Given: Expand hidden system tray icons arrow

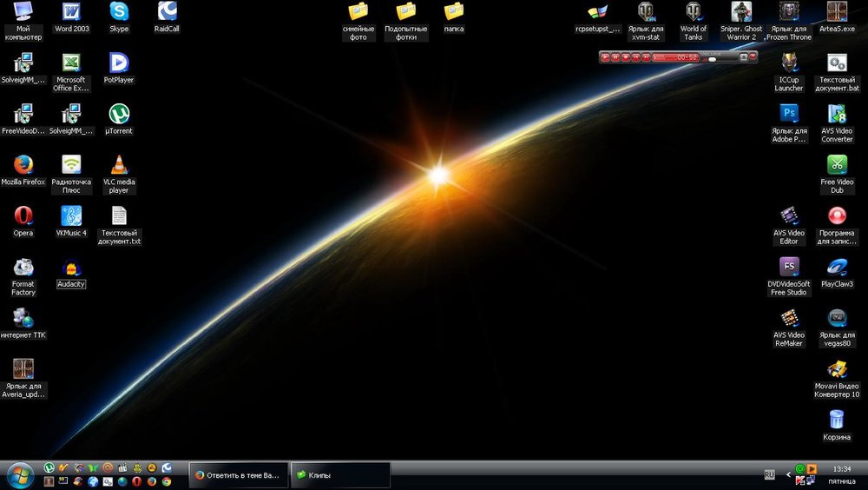Looking at the screenshot, I should click(x=788, y=474).
